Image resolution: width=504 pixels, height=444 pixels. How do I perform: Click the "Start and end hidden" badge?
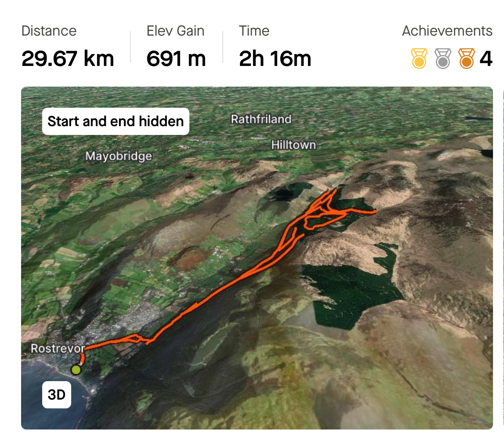click(x=116, y=121)
